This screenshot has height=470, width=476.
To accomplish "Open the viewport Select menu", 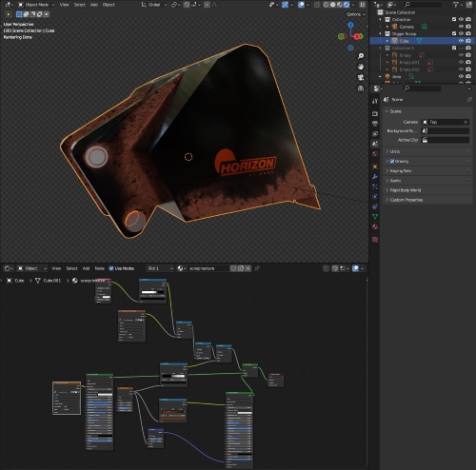I will [x=80, y=5].
